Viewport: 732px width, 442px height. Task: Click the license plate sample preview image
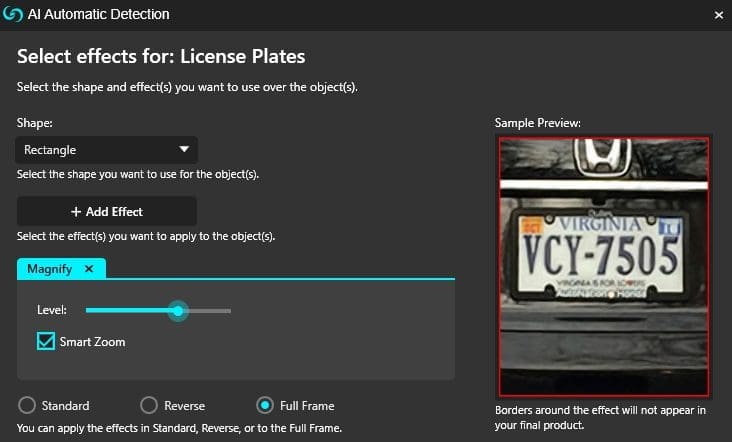click(x=604, y=267)
